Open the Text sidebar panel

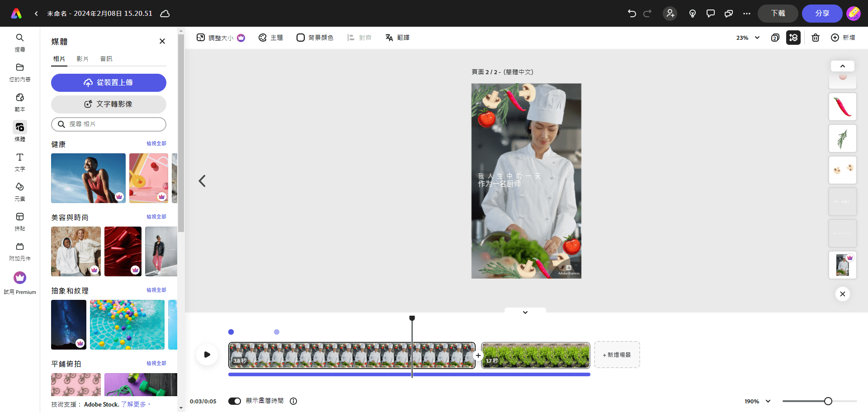click(x=20, y=162)
